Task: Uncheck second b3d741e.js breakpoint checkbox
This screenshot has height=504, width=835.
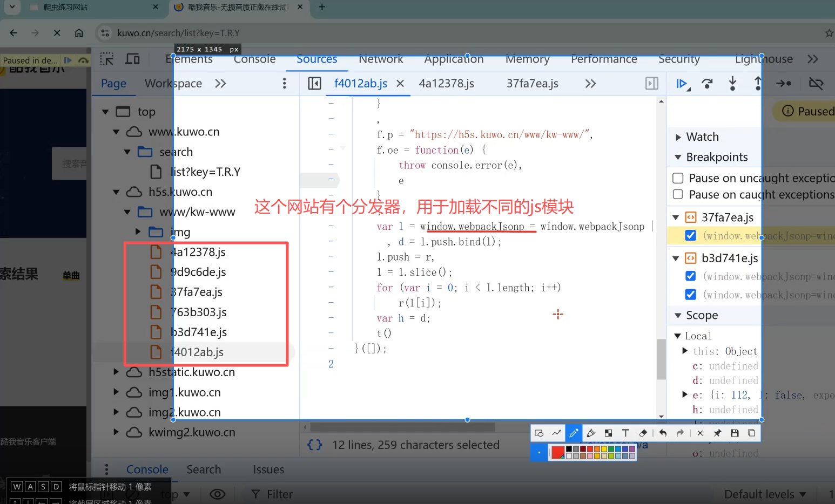Action: click(x=690, y=294)
